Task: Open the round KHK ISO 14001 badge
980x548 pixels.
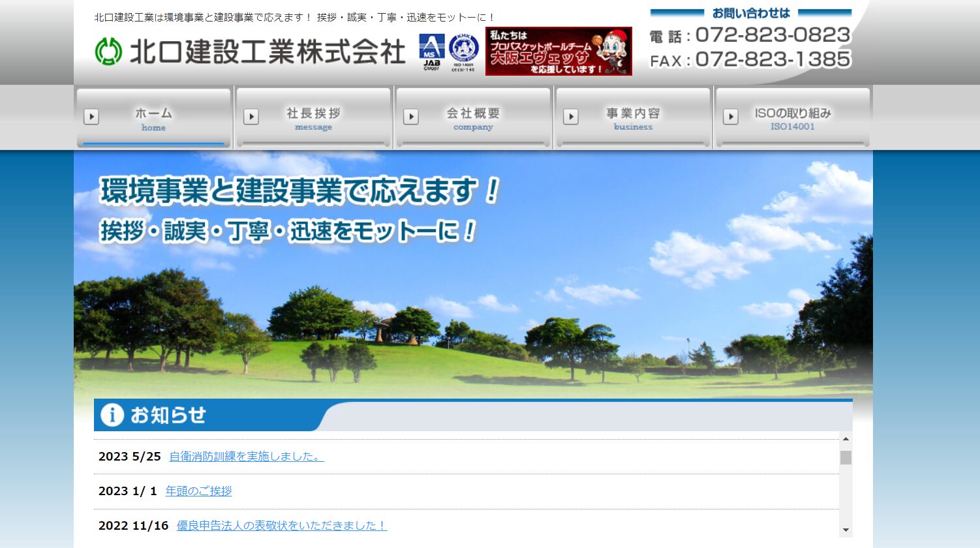Action: (x=463, y=52)
